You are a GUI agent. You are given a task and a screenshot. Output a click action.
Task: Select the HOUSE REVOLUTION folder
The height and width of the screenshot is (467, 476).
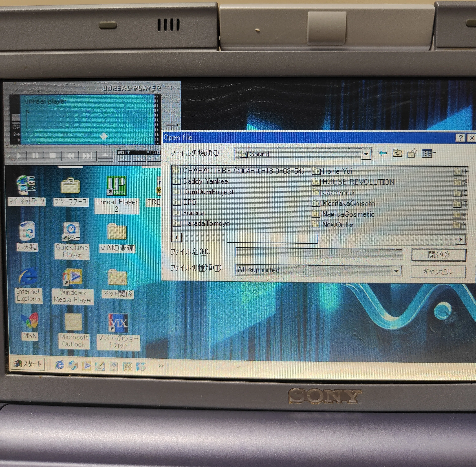click(x=353, y=182)
